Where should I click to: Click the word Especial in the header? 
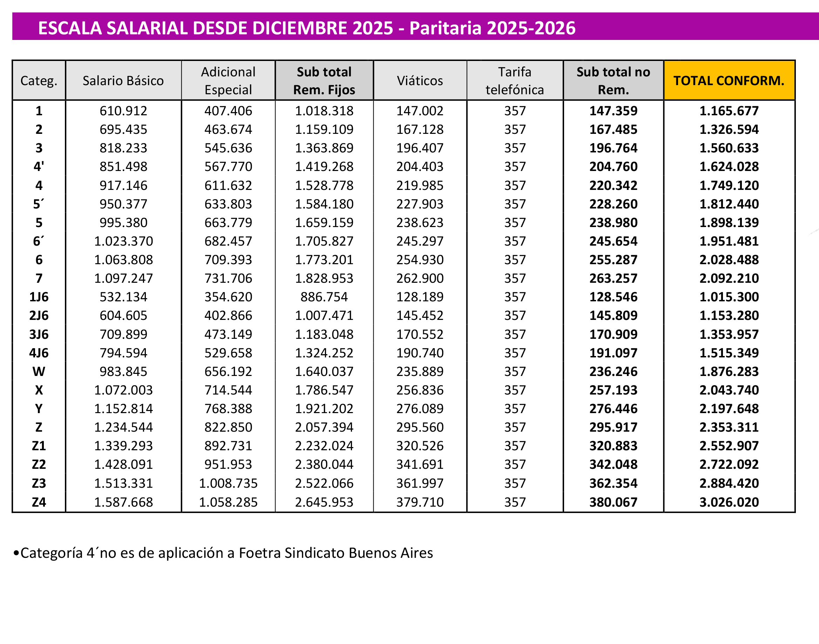[x=228, y=90]
